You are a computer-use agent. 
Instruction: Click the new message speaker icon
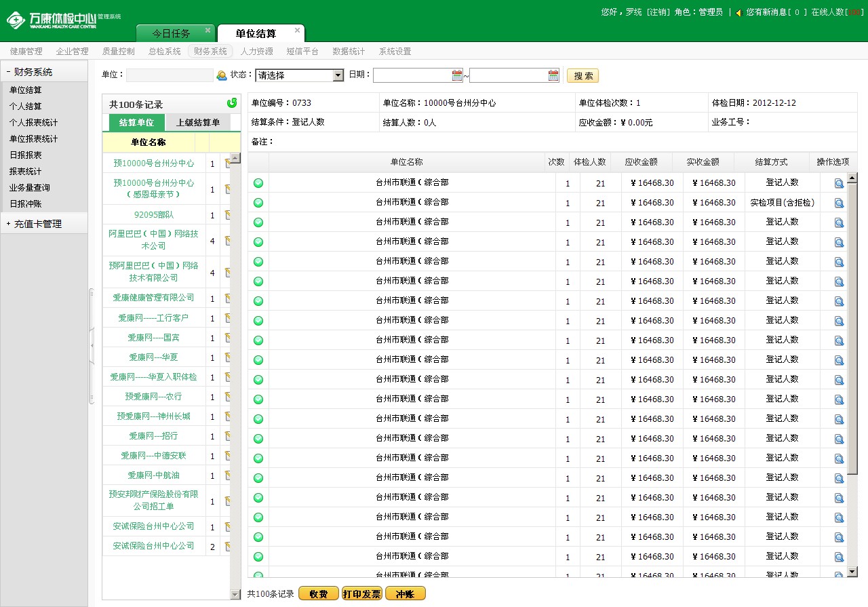click(738, 12)
